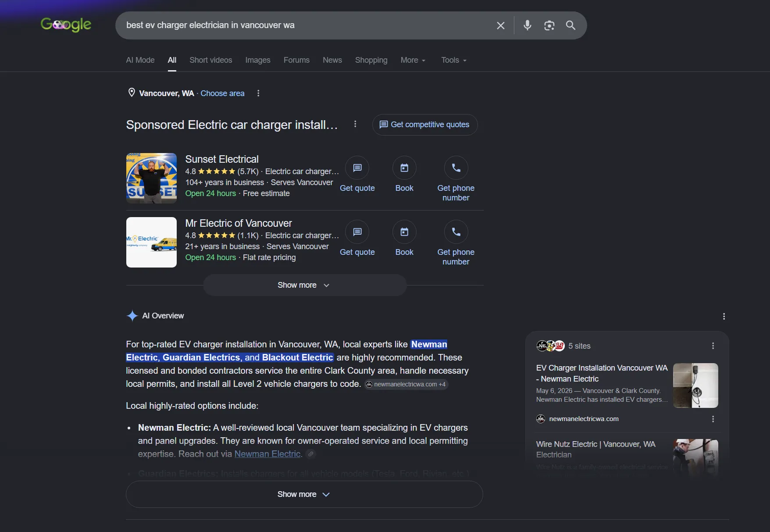
Task: Expand the AI Overview with Show more
Action: click(x=304, y=494)
